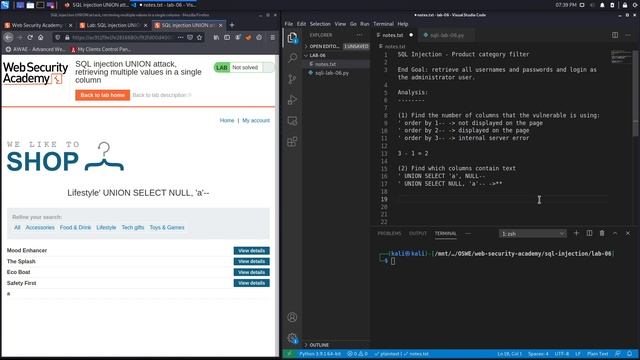Bookmark this page with the star icon
This screenshot has height=360, width=640.
point(199,37)
